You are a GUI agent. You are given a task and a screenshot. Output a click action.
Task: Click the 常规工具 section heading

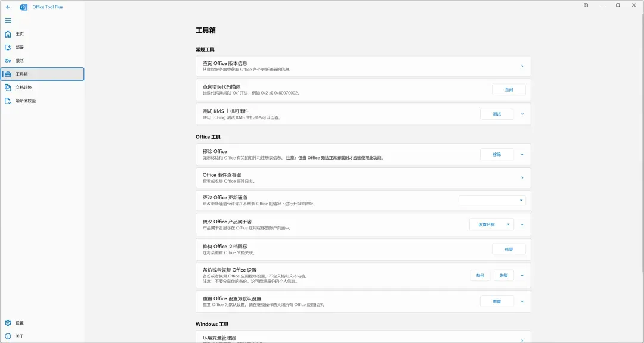[205, 49]
